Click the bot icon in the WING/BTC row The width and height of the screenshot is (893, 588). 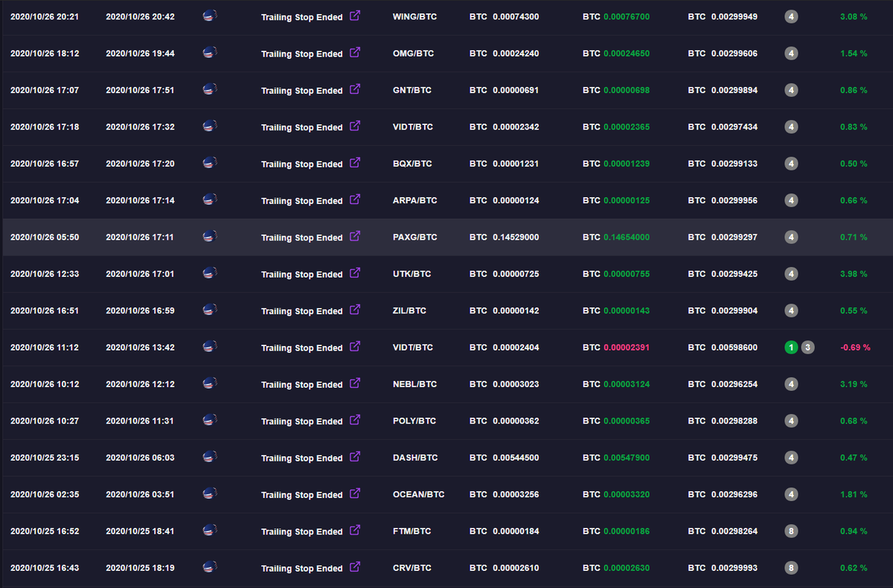(x=210, y=16)
